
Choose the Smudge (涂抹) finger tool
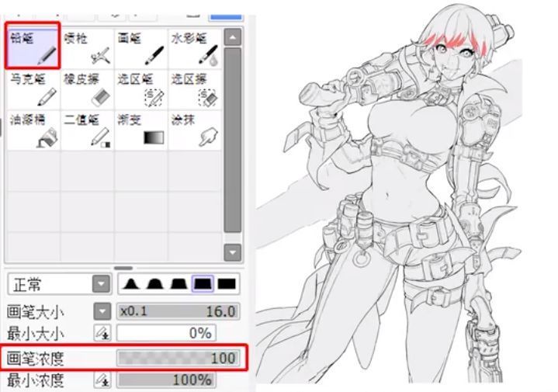[x=195, y=130]
